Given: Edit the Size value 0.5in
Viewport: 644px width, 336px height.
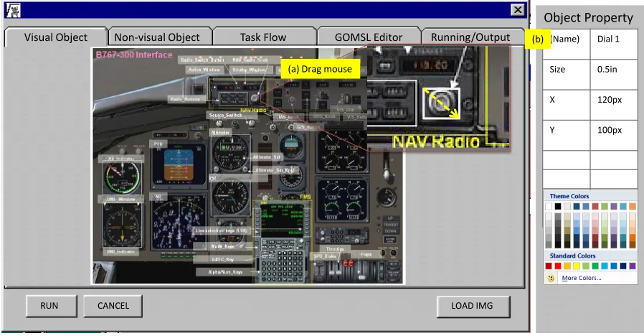Looking at the screenshot, I should point(614,74).
